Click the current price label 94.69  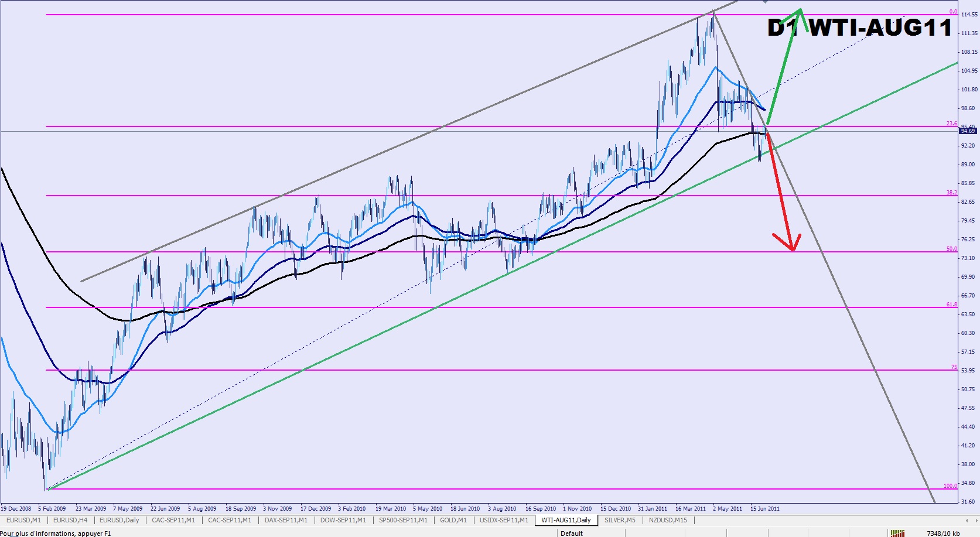click(968, 131)
